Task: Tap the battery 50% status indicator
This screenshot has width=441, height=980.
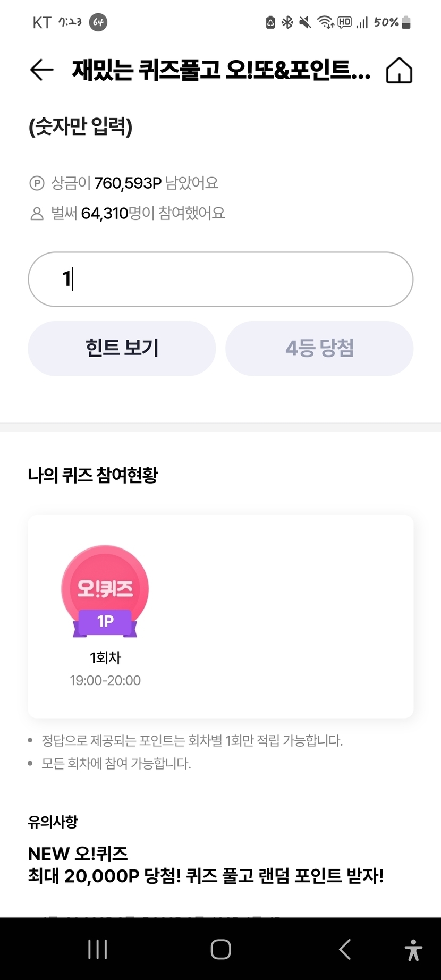Action: click(x=392, y=22)
